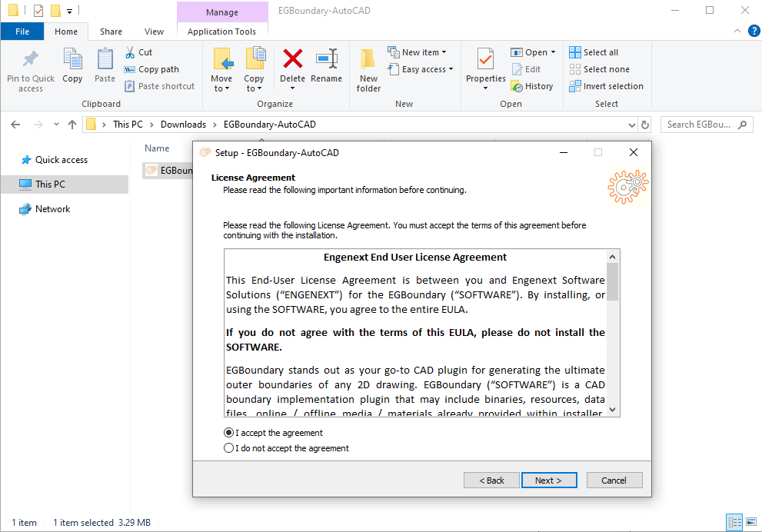Click This PC in the address breadcrumb
The width and height of the screenshot is (762, 532).
(x=128, y=125)
